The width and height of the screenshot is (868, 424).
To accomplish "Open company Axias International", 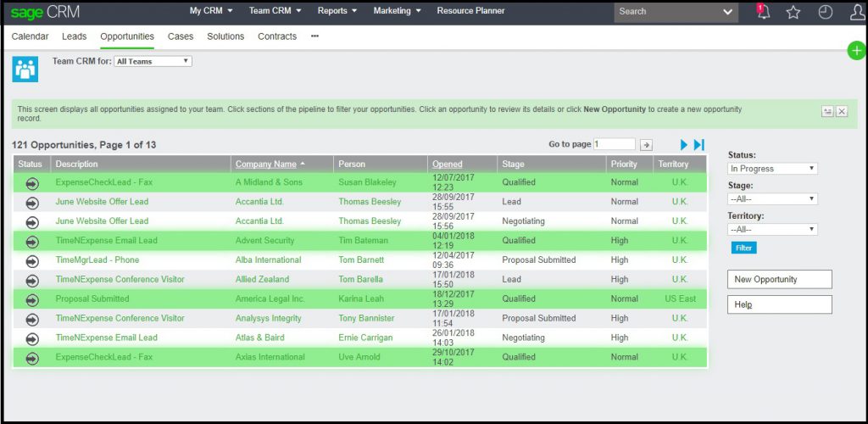I will (x=270, y=356).
